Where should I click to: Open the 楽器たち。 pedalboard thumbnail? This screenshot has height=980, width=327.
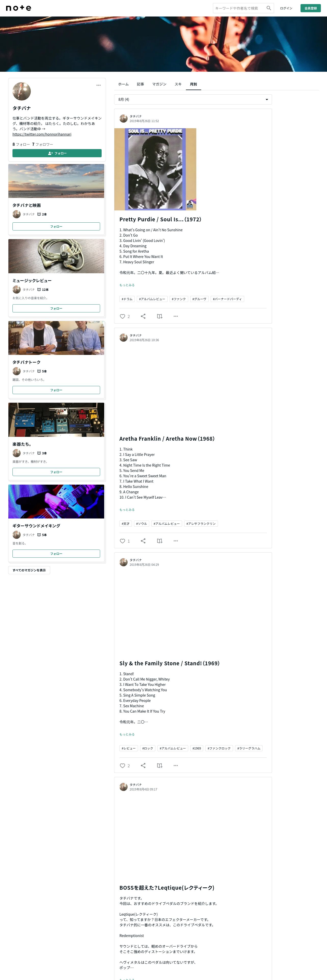pos(56,420)
